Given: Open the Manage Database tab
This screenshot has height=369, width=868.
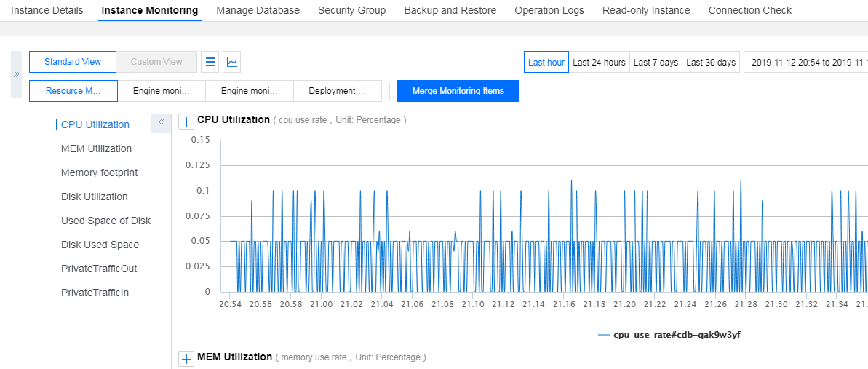Looking at the screenshot, I should coord(258,11).
